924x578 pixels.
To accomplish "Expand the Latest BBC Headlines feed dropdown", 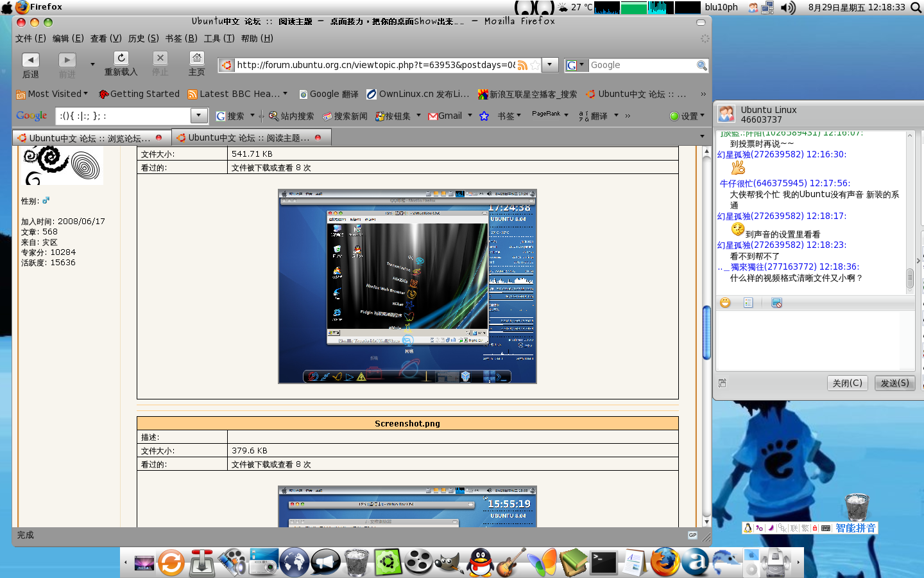I will coord(286,93).
